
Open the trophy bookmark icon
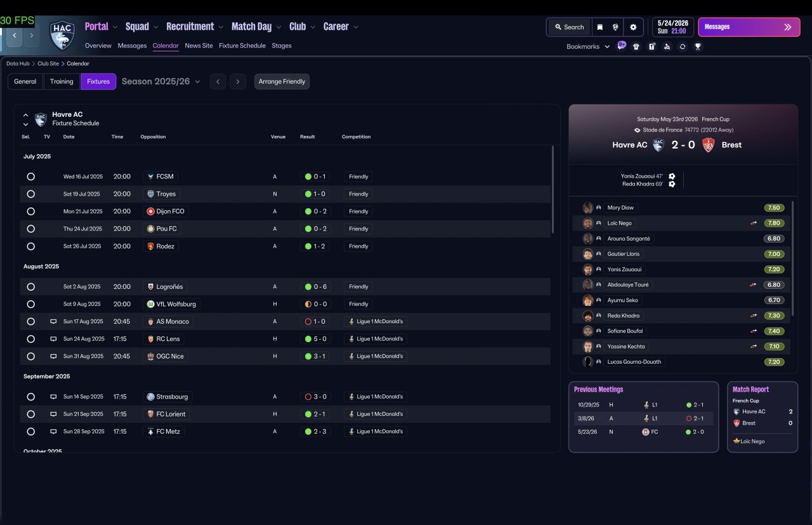(698, 46)
